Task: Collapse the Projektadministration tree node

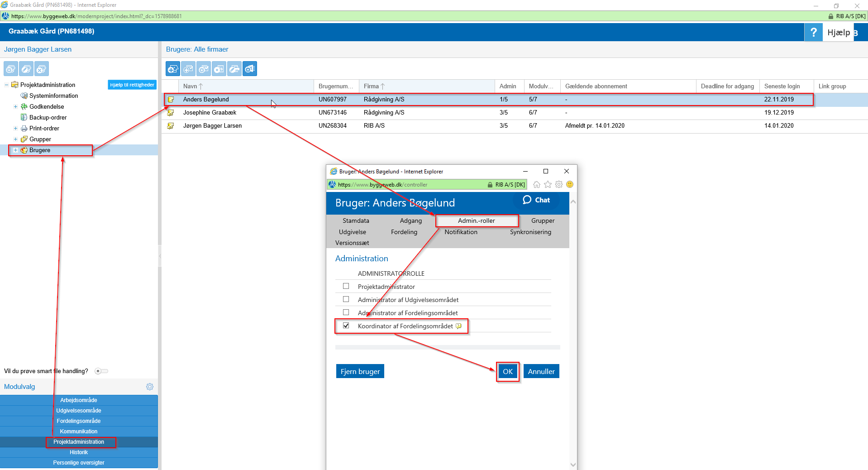Action: [x=6, y=85]
